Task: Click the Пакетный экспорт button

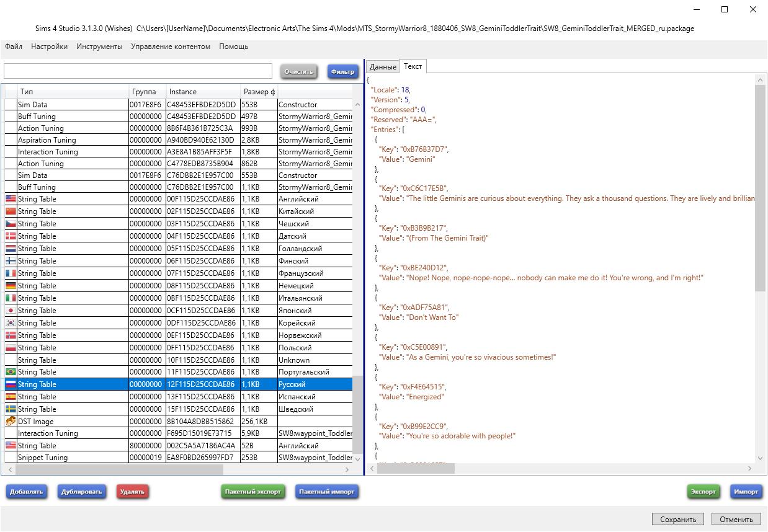Action: (252, 492)
